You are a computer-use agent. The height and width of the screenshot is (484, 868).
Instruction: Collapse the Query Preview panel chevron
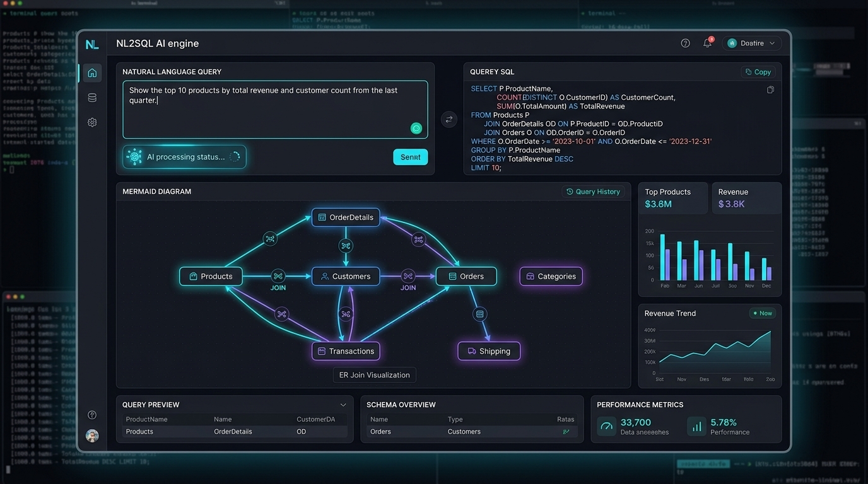(343, 405)
